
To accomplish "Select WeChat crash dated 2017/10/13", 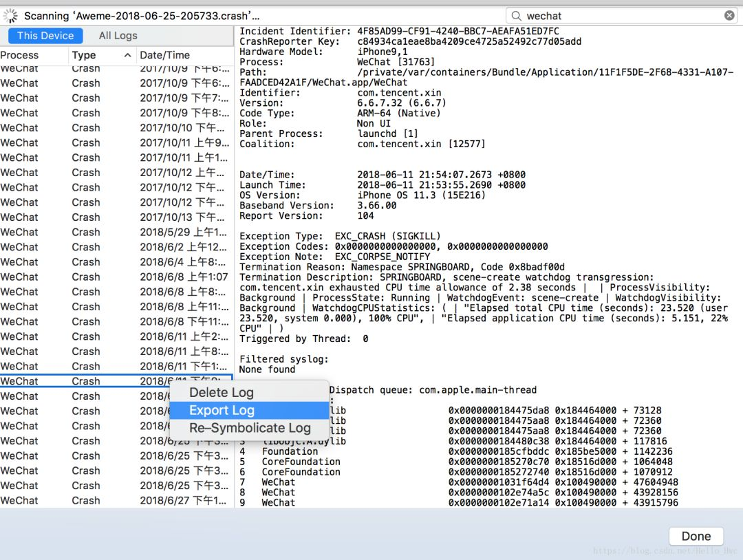I will click(116, 217).
